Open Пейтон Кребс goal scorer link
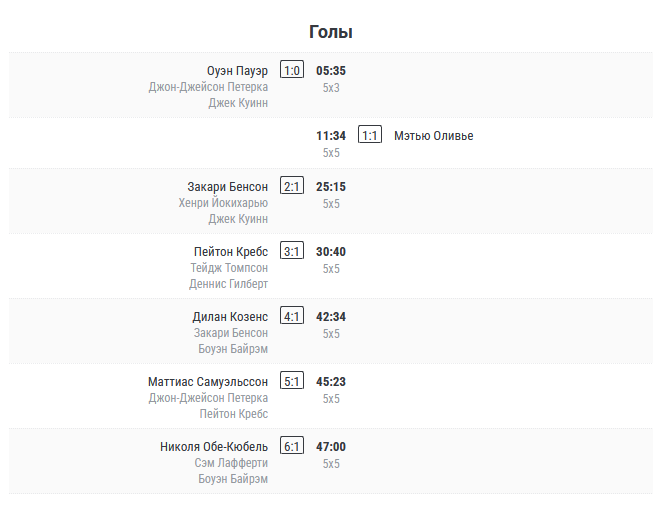The image size is (665, 512). click(x=231, y=252)
